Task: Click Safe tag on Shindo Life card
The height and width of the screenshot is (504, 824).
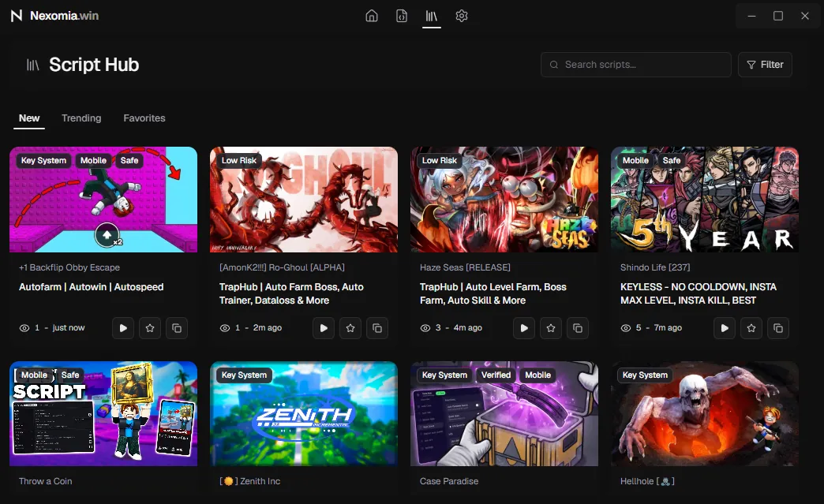Action: (672, 161)
